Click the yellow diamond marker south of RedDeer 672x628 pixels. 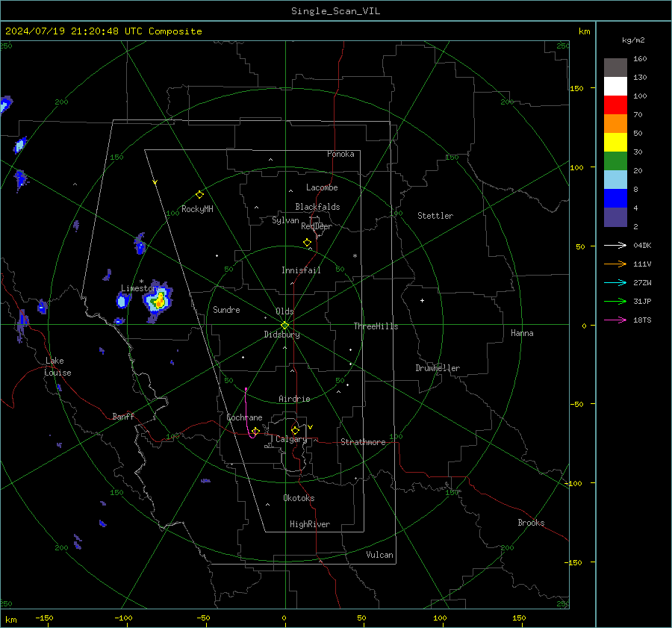coord(308,243)
